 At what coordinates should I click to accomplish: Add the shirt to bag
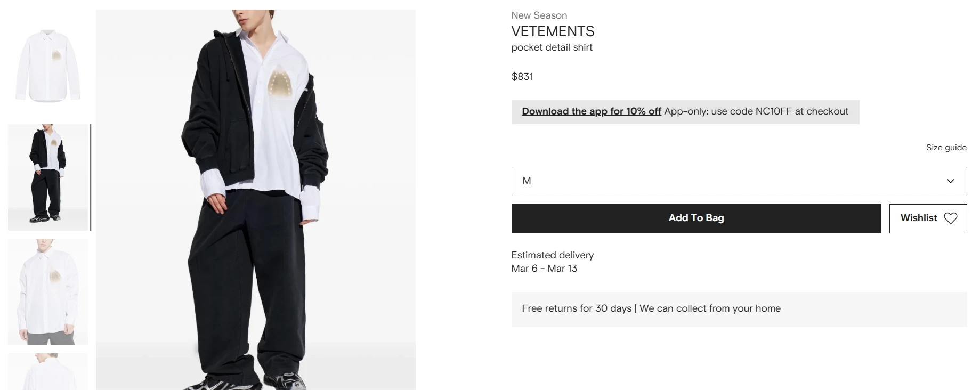pyautogui.click(x=696, y=218)
